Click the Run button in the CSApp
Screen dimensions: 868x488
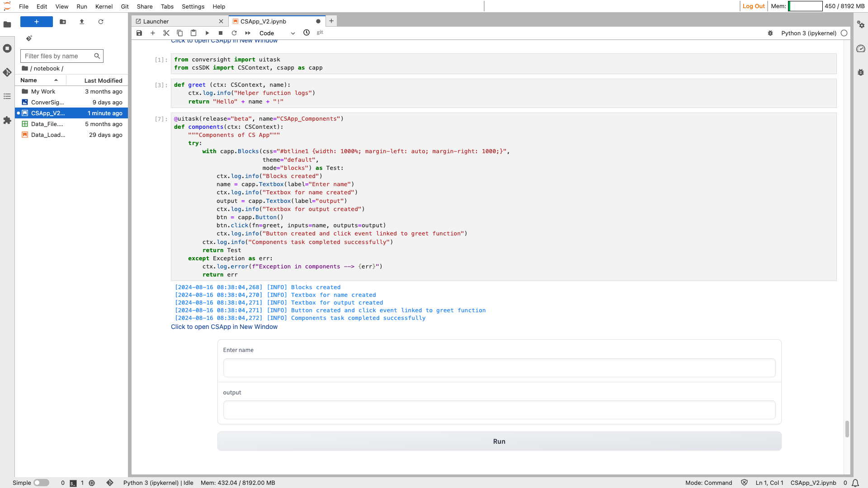click(499, 441)
